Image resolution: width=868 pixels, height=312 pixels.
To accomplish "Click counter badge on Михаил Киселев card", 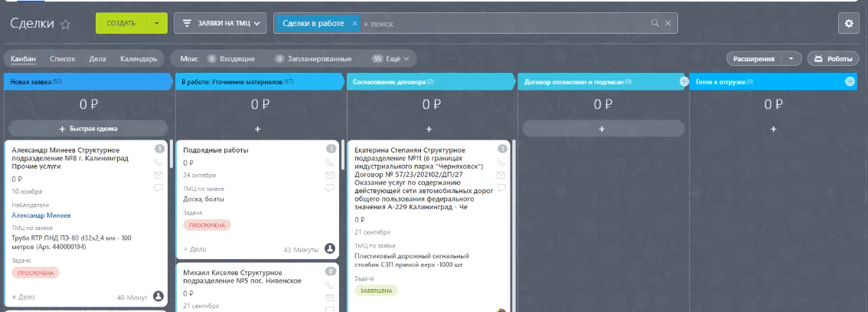I will (x=331, y=271).
